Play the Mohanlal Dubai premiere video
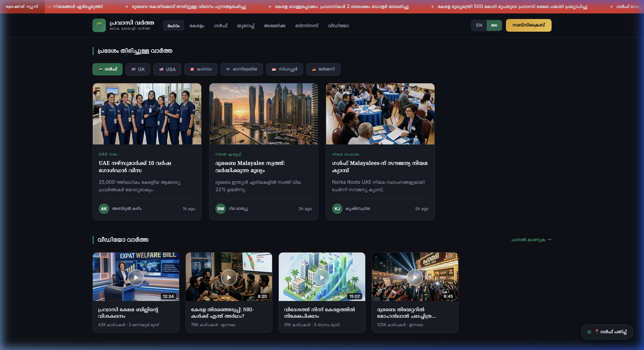The width and height of the screenshot is (644, 350). click(415, 277)
